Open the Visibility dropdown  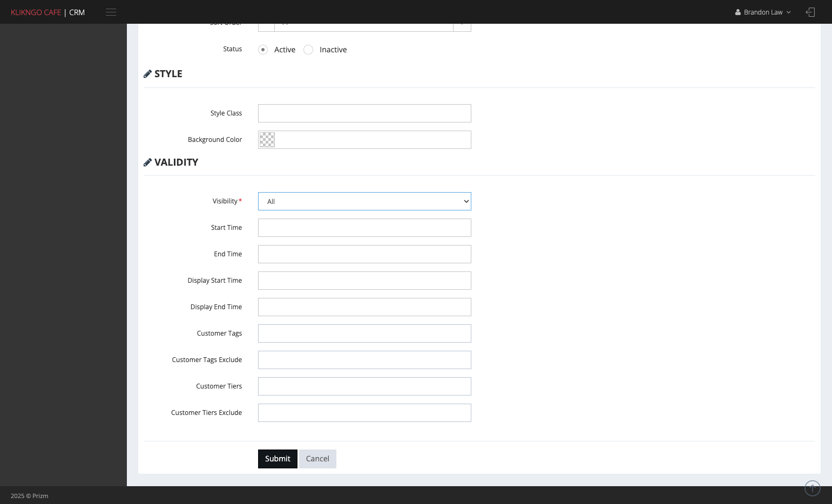click(x=364, y=201)
